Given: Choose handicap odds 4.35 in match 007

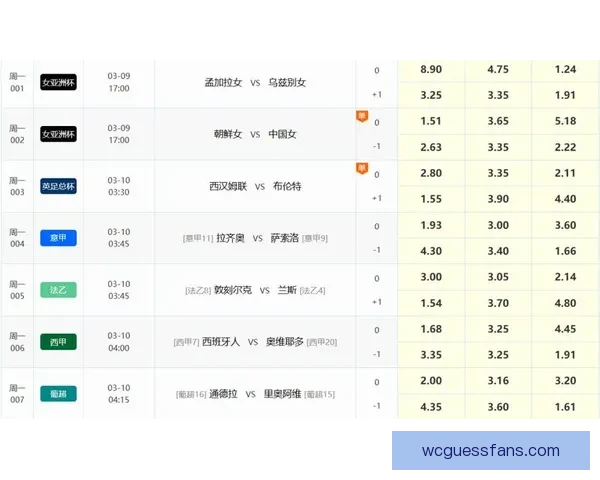Looking at the screenshot, I should [x=431, y=407].
